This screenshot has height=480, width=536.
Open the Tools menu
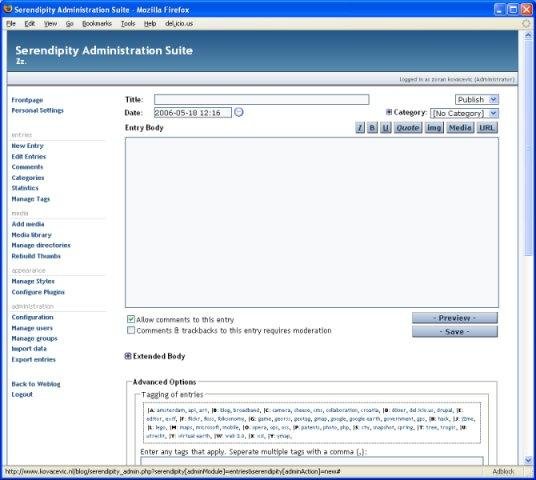128,24
